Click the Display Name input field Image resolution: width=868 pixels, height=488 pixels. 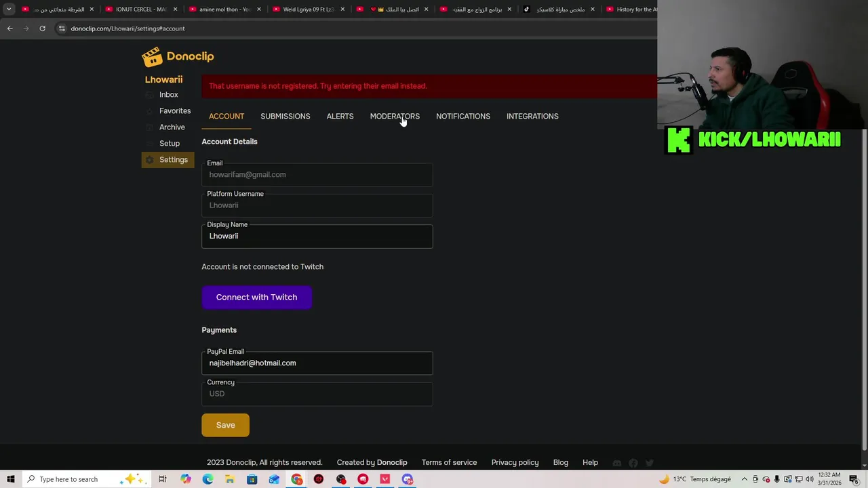[317, 237]
